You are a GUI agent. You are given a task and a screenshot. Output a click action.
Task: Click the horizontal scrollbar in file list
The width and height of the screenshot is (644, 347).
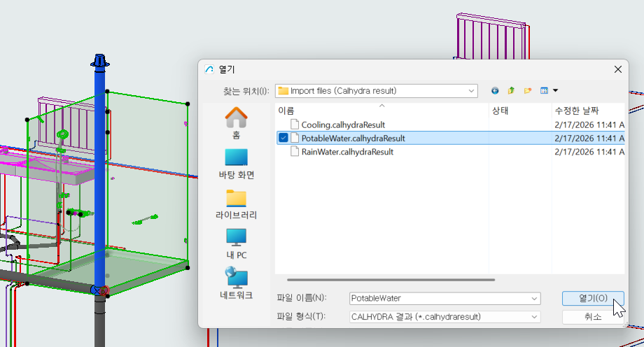391,280
